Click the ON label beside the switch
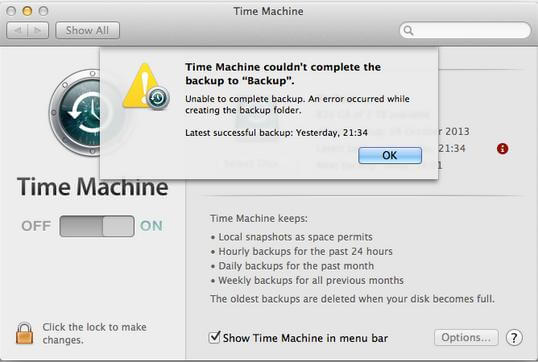This screenshot has width=538, height=362. click(151, 226)
